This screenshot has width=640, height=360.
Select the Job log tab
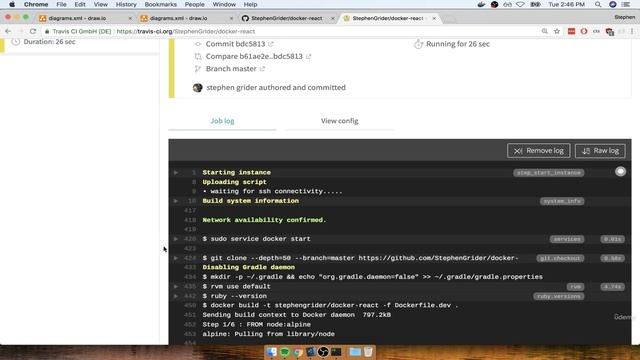222,121
